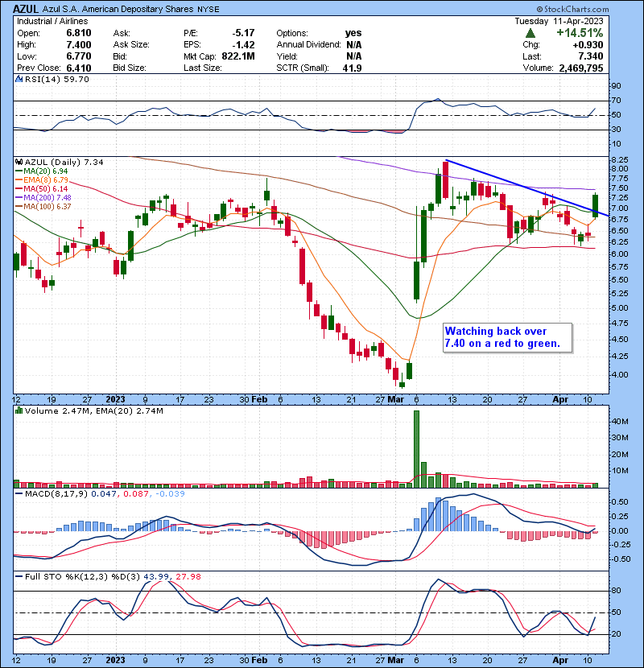Click the Mkt Cap value 822.1M

tap(238, 56)
